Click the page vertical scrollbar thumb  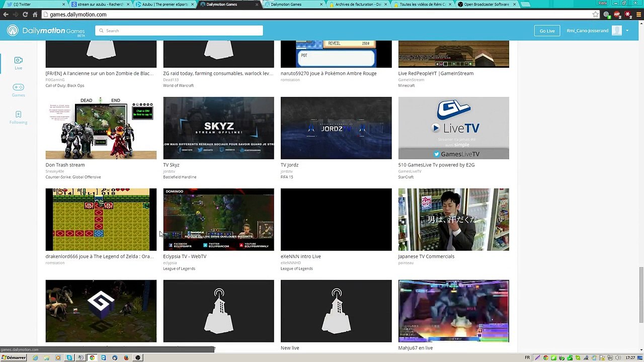pyautogui.click(x=641, y=295)
